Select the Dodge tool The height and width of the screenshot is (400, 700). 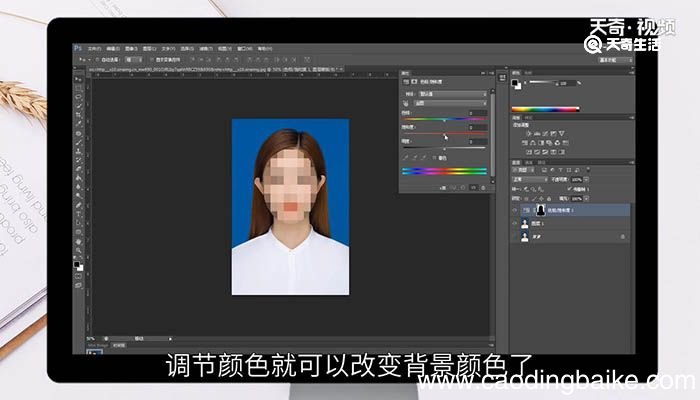pyautogui.click(x=79, y=196)
